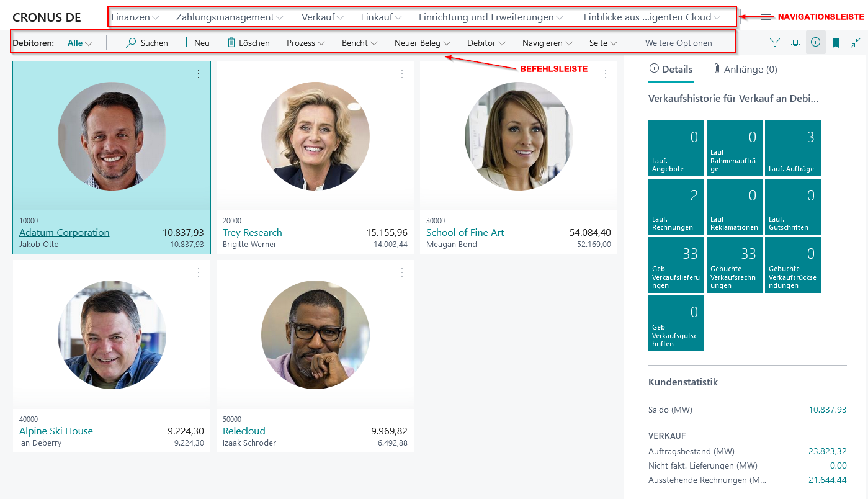868x499 pixels.
Task: Click Ian Deberry's profile photo
Action: coord(112,335)
